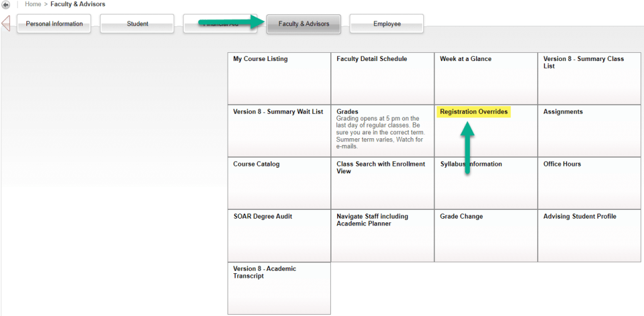This screenshot has height=316, width=644.
Task: Open Registration Overrides
Action: coord(474,112)
